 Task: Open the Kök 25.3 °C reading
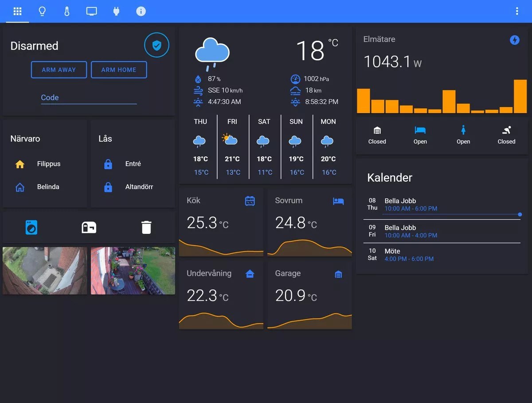207,223
